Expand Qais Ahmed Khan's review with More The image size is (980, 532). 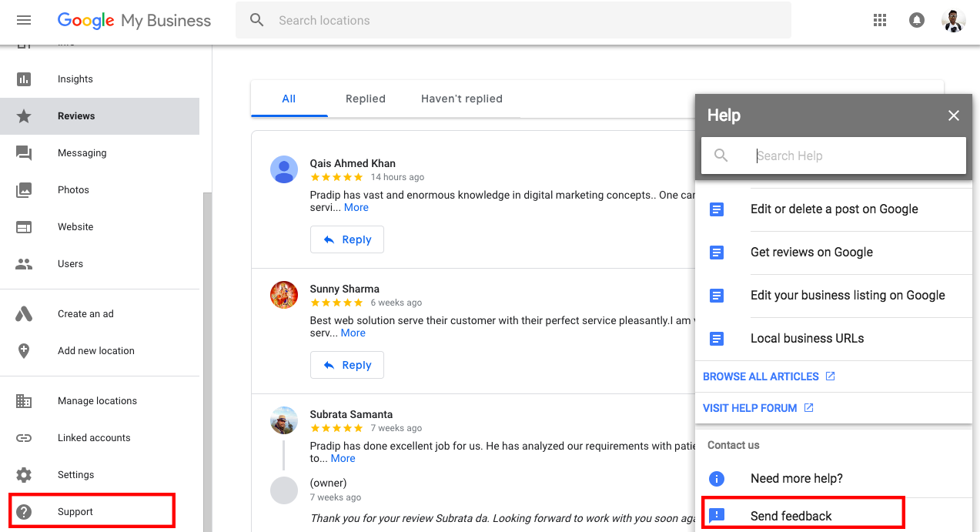356,208
